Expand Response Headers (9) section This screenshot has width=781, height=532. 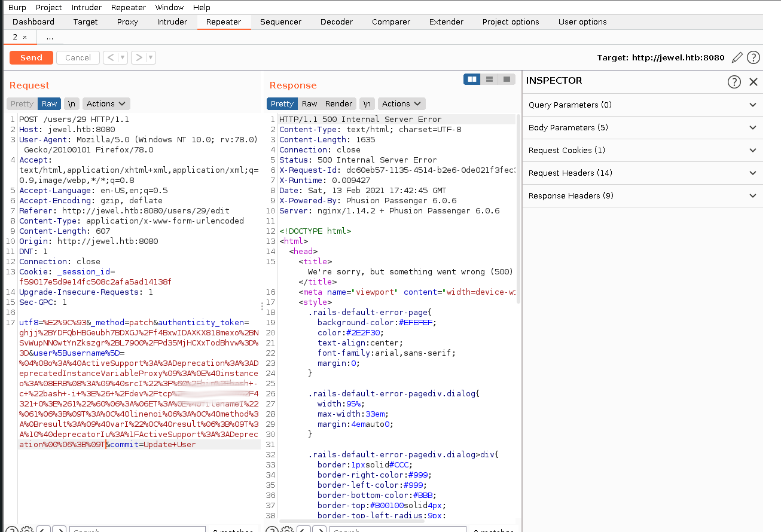[643, 195]
